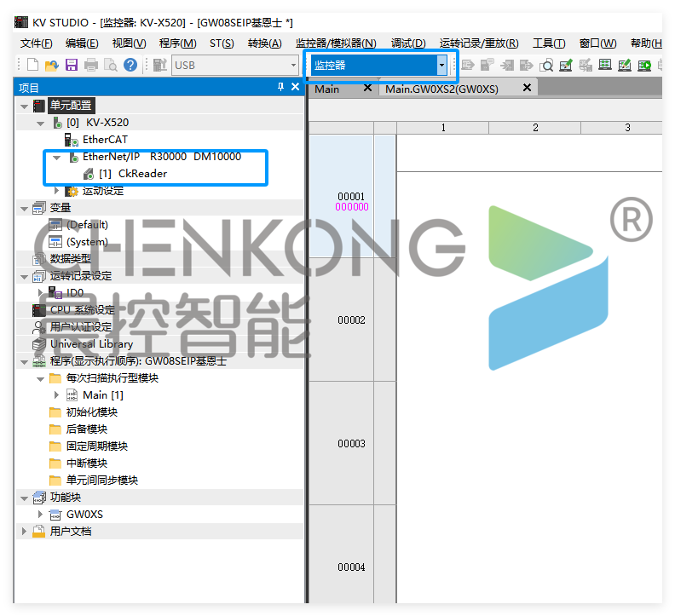Open the 调试(D) menu
675x616 pixels.
(408, 43)
